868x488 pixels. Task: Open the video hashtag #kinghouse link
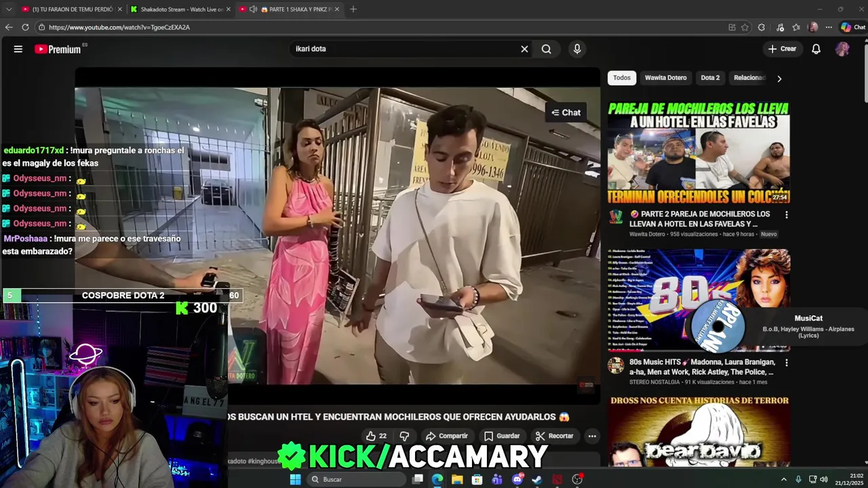[263, 461]
